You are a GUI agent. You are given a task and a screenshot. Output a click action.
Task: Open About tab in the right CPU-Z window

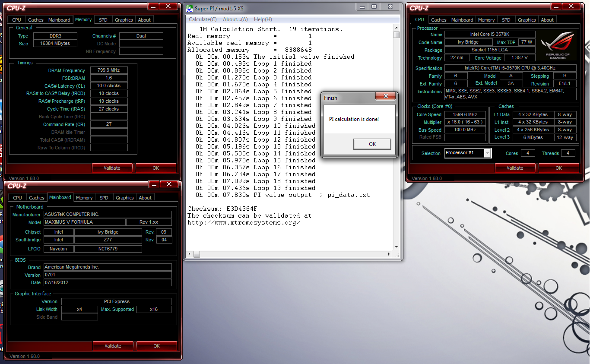(x=547, y=20)
